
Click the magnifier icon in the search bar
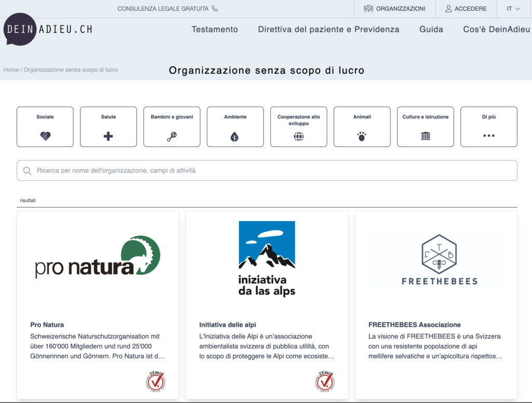[27, 170]
